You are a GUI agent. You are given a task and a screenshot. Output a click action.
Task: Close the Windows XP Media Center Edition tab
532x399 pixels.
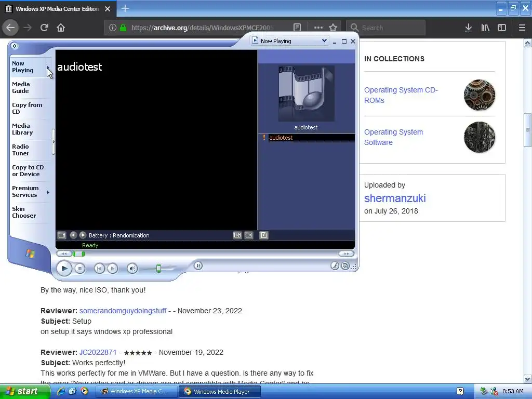tap(108, 9)
